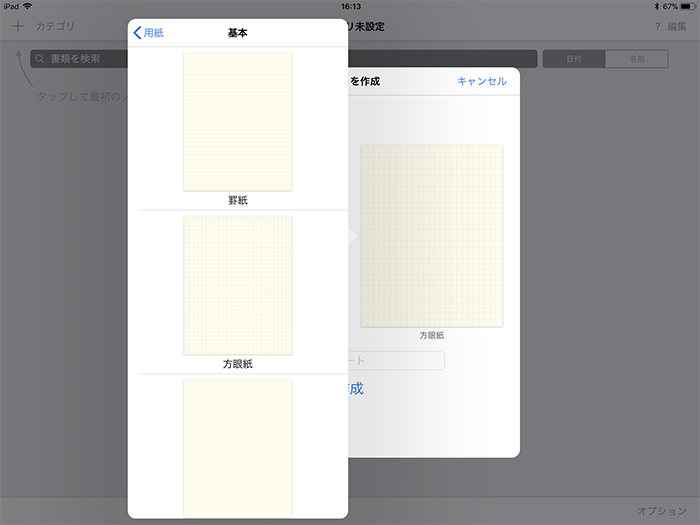
Task: Tap the 罫紙 label text
Action: click(238, 200)
